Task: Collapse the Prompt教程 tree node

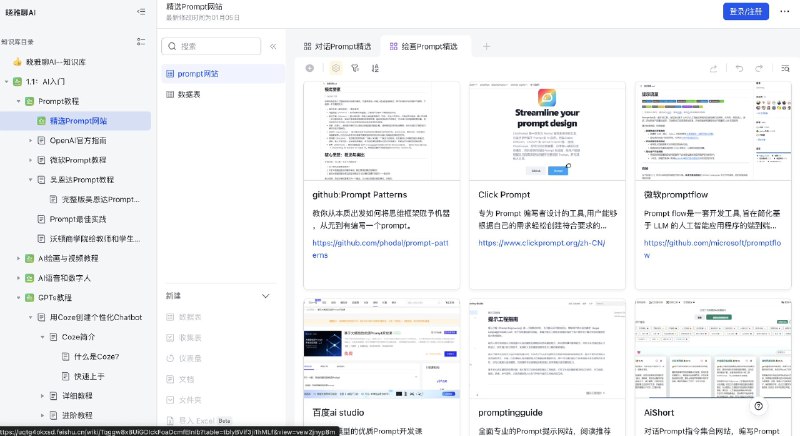Action: coord(18,101)
